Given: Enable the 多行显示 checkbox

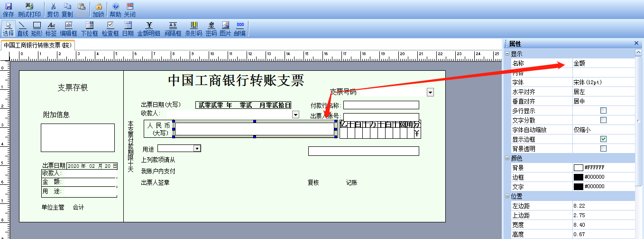Looking at the screenshot, I should pos(603,111).
